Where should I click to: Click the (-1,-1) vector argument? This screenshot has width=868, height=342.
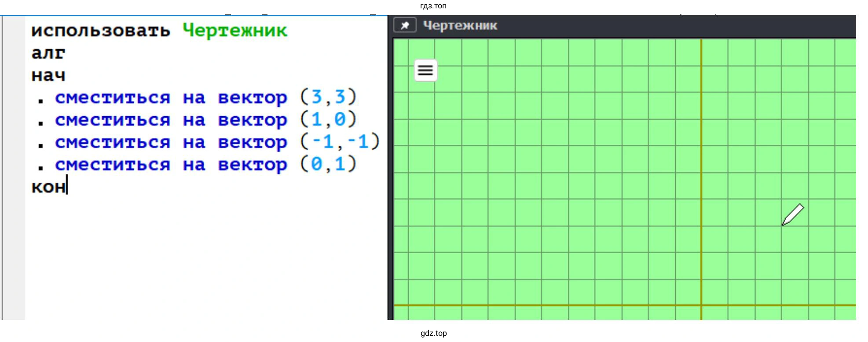pos(339,142)
